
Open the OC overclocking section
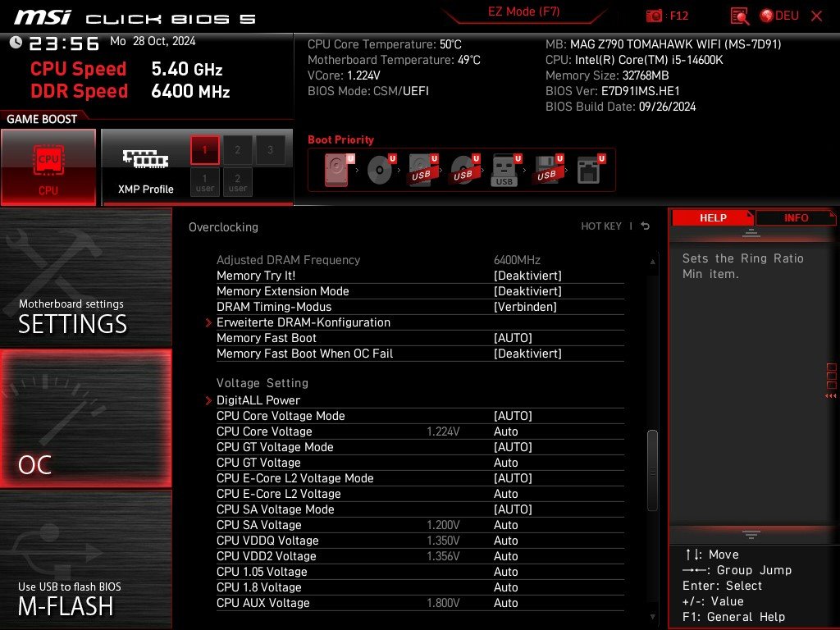(85, 418)
